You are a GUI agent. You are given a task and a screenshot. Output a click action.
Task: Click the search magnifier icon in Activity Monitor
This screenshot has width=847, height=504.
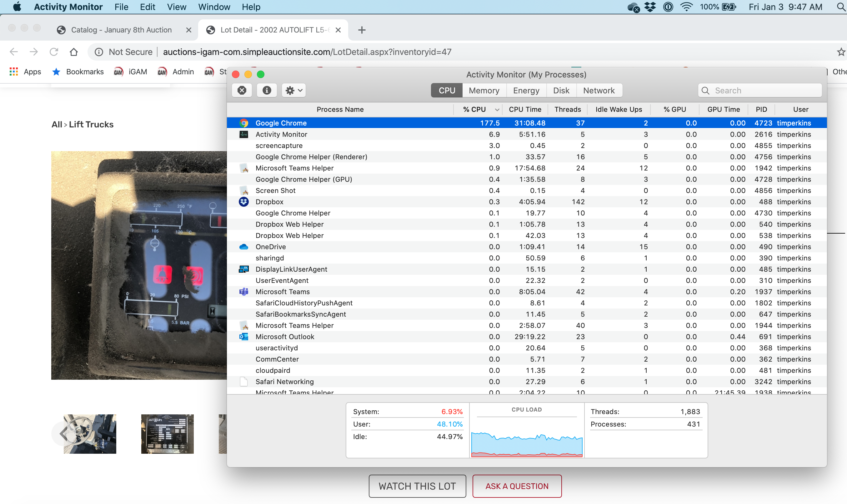[x=705, y=90]
